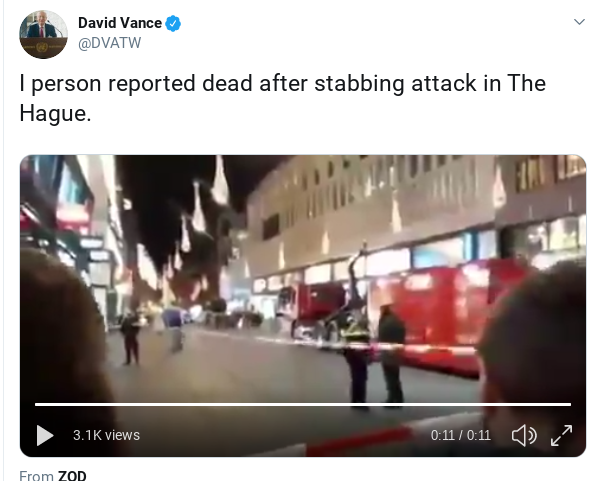Mute the video with the speaker icon
The image size is (593, 481).
point(524,435)
